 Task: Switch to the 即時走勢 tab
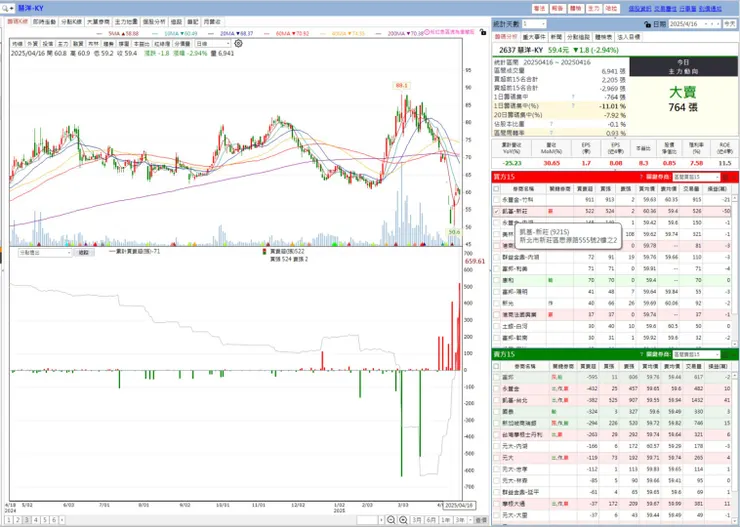tap(44, 22)
